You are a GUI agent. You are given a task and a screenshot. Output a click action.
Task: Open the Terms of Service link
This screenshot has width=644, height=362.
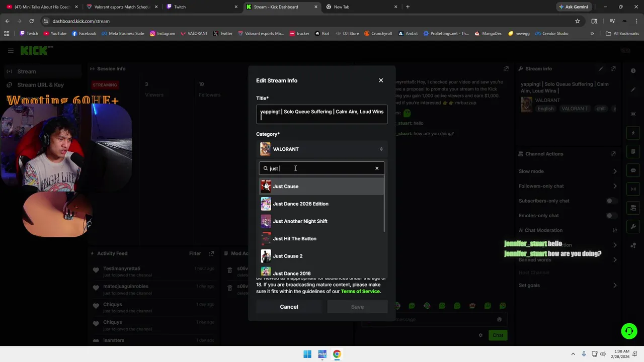pos(360,291)
